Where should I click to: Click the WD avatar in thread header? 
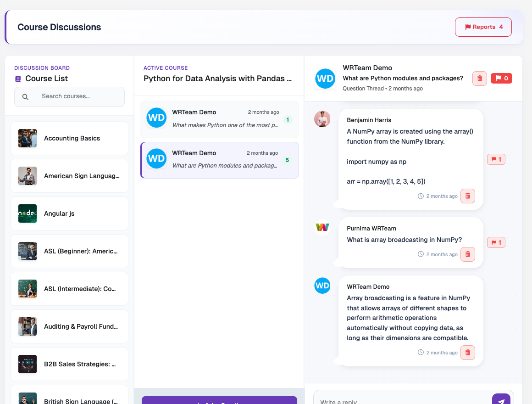point(325,79)
